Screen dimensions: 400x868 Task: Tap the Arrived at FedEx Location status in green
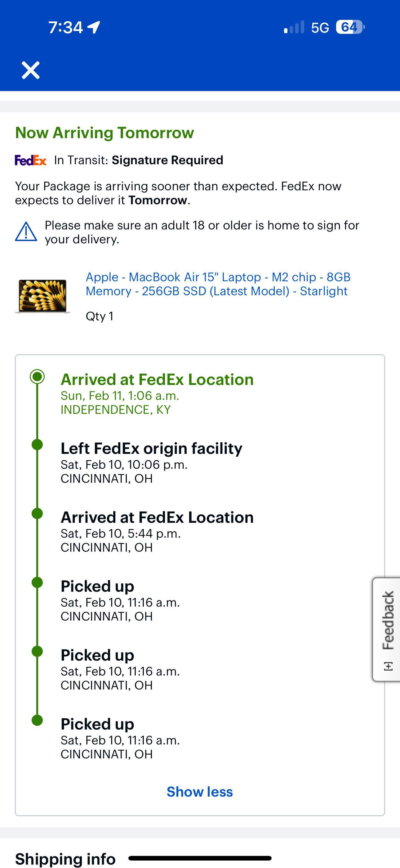click(x=157, y=380)
